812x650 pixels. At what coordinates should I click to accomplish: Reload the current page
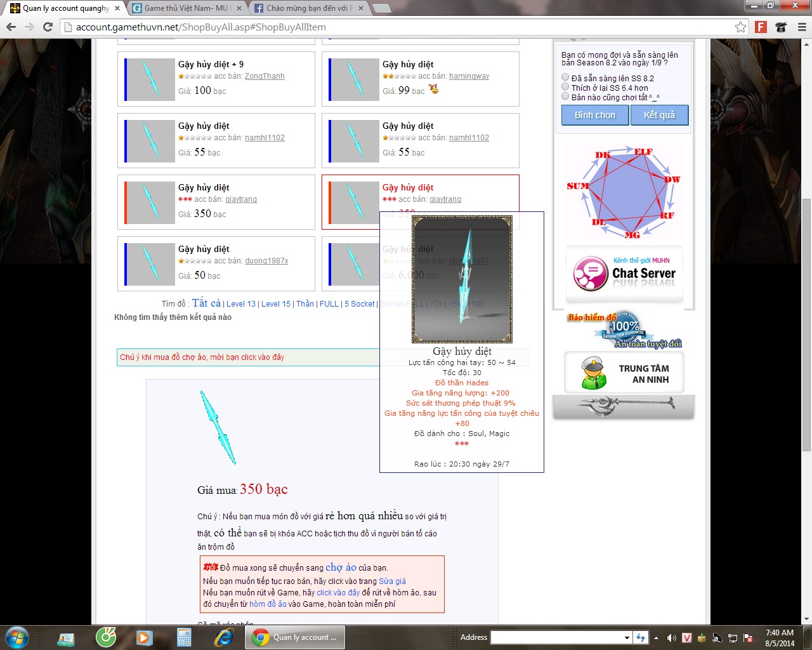tap(48, 27)
